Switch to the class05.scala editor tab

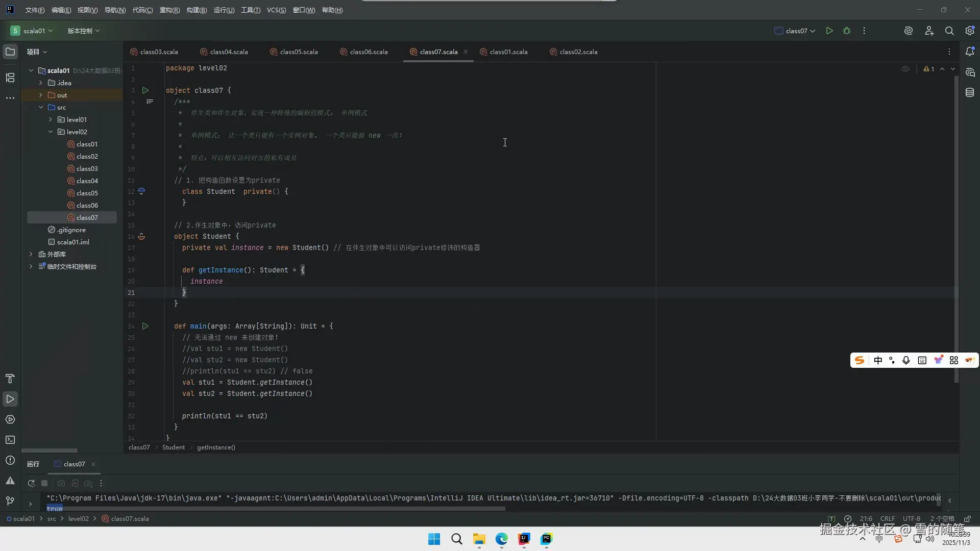coord(299,52)
